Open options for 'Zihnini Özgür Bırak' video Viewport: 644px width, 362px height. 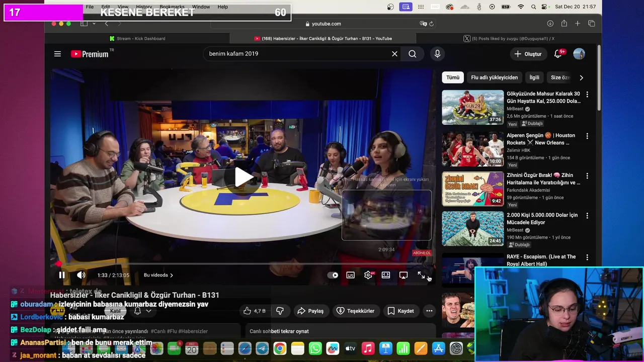tap(587, 176)
